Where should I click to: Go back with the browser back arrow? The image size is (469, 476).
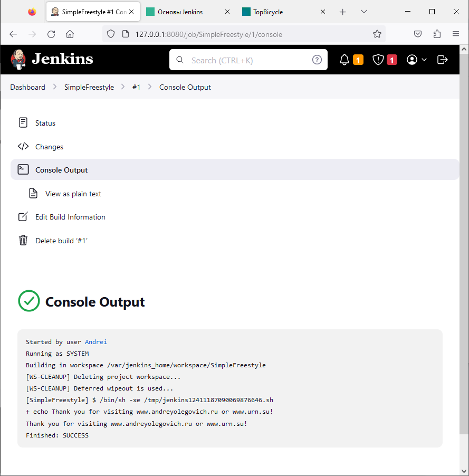(x=13, y=34)
